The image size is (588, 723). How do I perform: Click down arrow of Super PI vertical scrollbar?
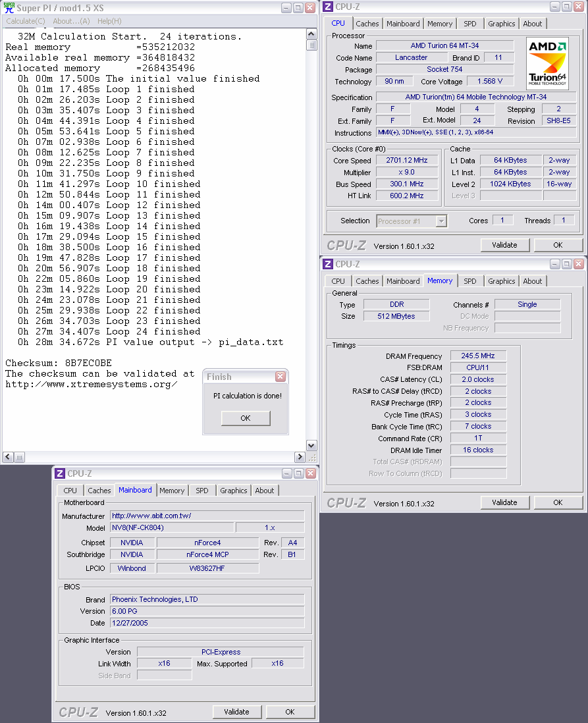[311, 445]
